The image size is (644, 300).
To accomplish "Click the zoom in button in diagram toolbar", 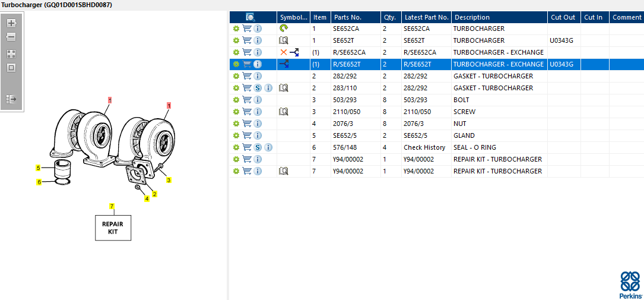I will pyautogui.click(x=11, y=23).
